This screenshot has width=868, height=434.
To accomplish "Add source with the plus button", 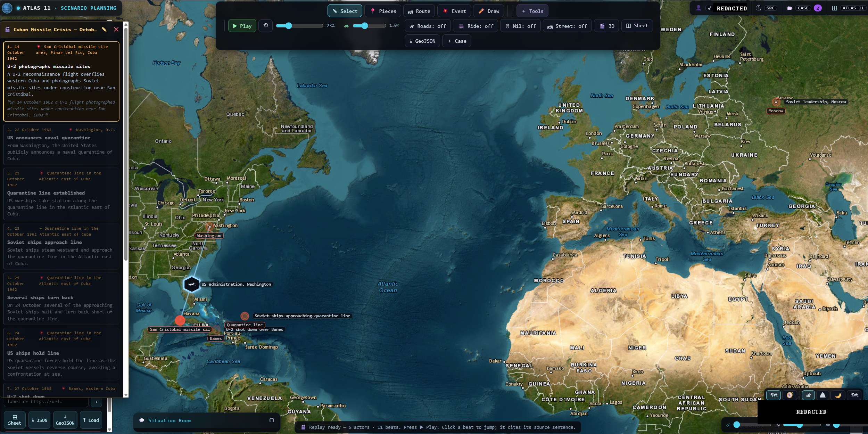I will pyautogui.click(x=96, y=402).
